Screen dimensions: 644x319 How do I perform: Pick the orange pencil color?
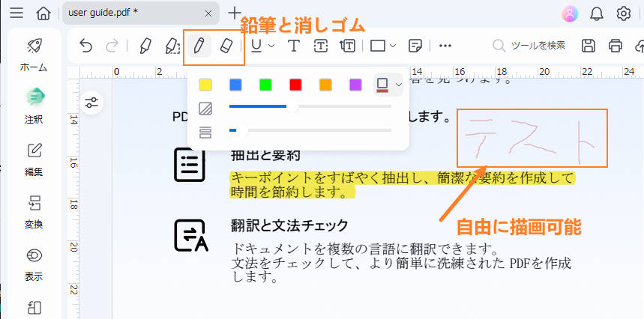325,85
